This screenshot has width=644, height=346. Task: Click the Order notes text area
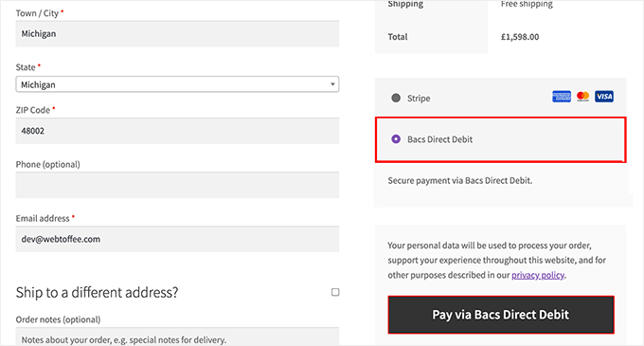point(177,337)
